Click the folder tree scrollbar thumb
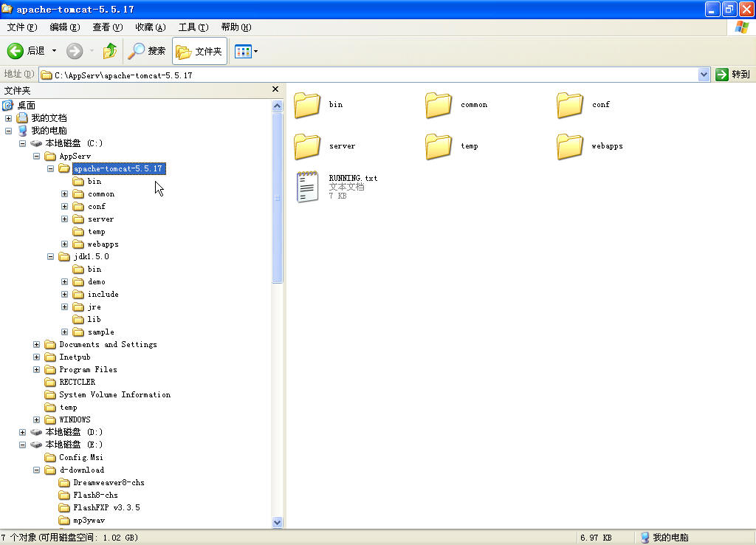Viewport: 756px width, 545px height. click(278, 198)
